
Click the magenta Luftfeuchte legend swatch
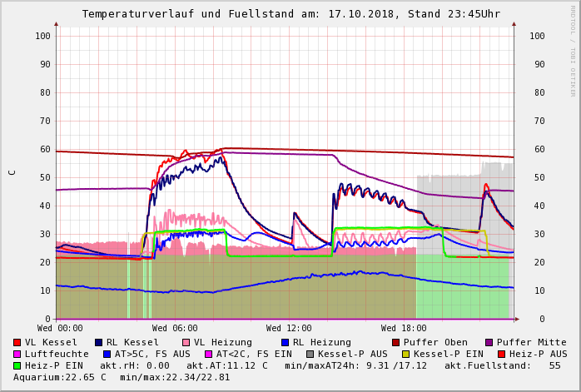tap(17, 354)
